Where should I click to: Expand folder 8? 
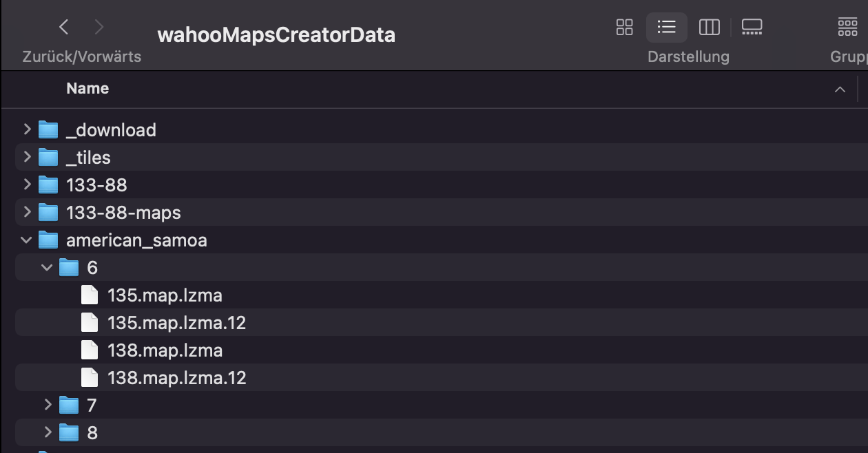click(x=48, y=432)
